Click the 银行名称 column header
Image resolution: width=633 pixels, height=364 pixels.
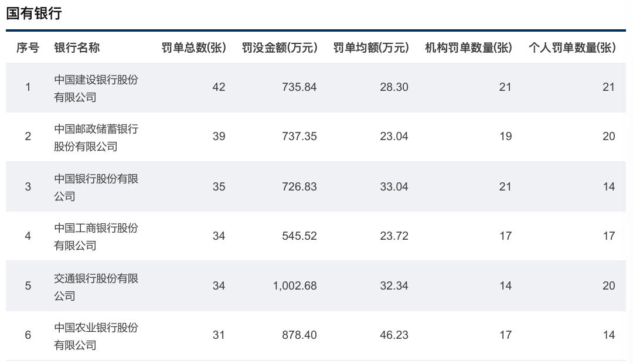tap(77, 47)
